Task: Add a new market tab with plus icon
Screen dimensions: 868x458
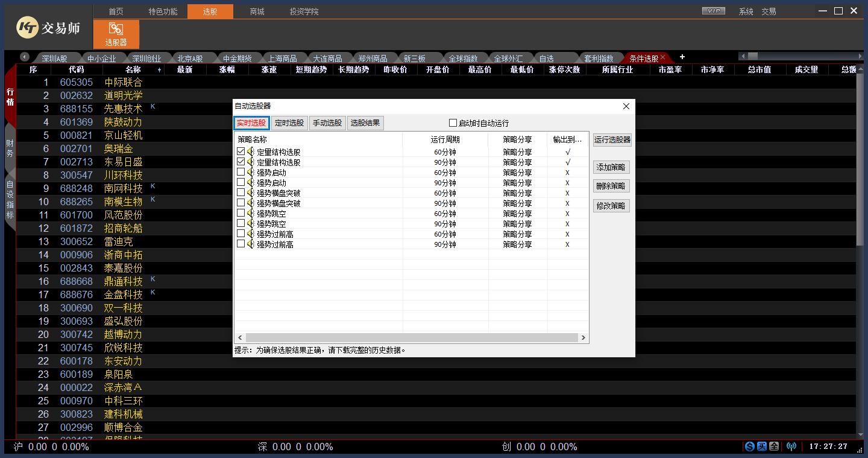Action: pyautogui.click(x=682, y=57)
